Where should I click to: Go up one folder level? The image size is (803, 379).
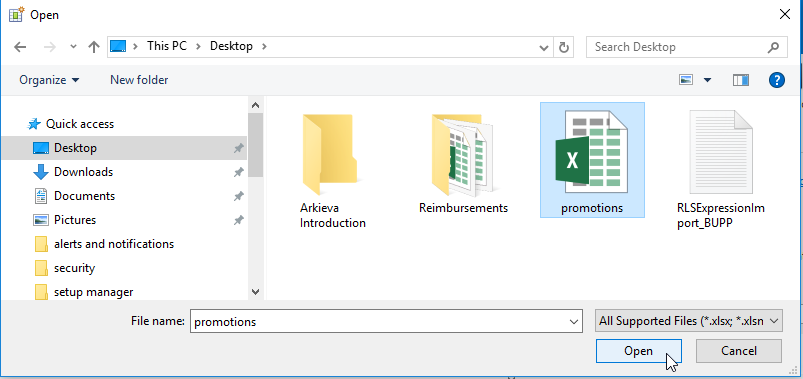coord(94,47)
